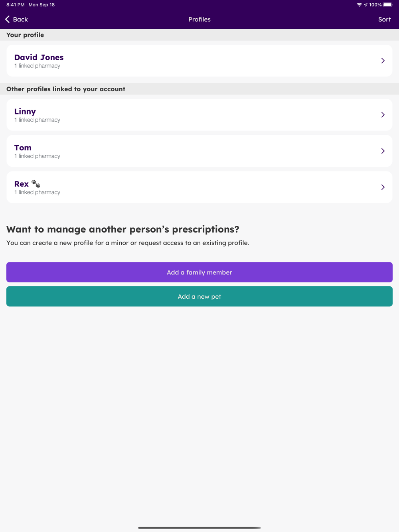Open the Sort options

tap(384, 19)
